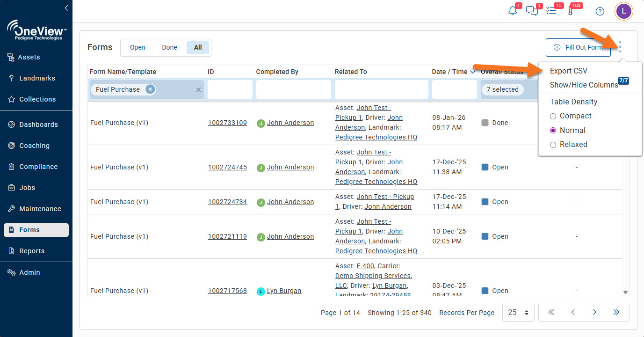Image resolution: width=644 pixels, height=337 pixels.
Task: Click the Completed By filter input
Action: click(294, 89)
